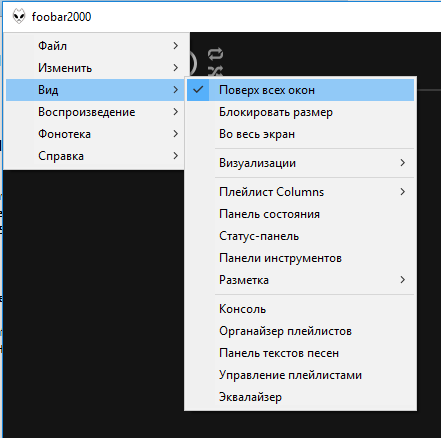Open the Воспроизведение menu
The width and height of the screenshot is (441, 438).
click(95, 112)
